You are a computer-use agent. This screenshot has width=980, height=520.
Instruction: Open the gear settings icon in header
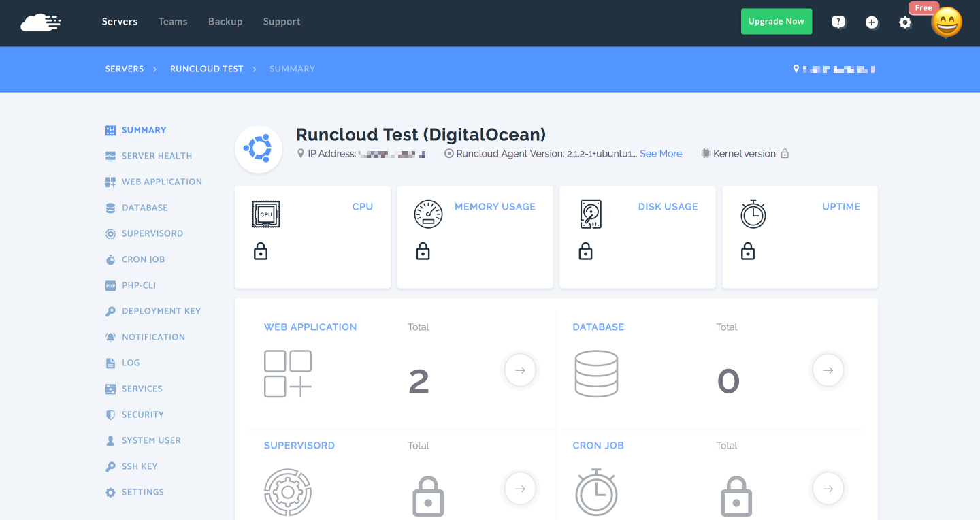(905, 22)
